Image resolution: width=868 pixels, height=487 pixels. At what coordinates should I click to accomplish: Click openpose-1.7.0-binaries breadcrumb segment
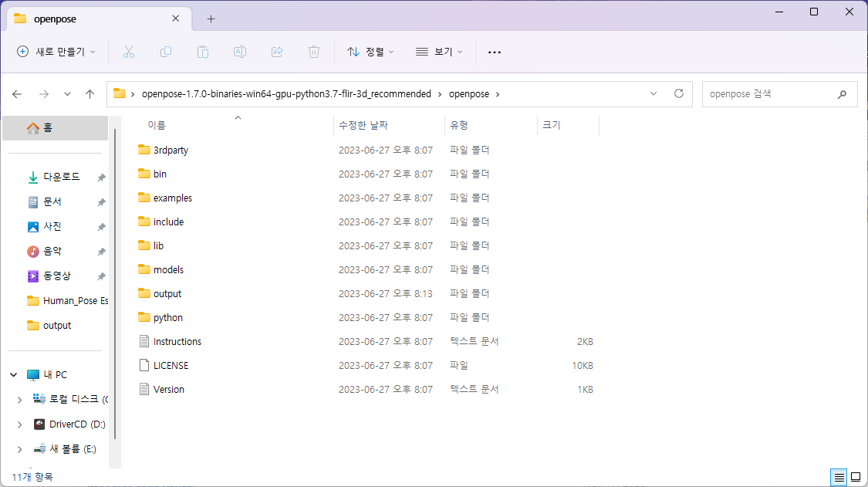pyautogui.click(x=286, y=93)
